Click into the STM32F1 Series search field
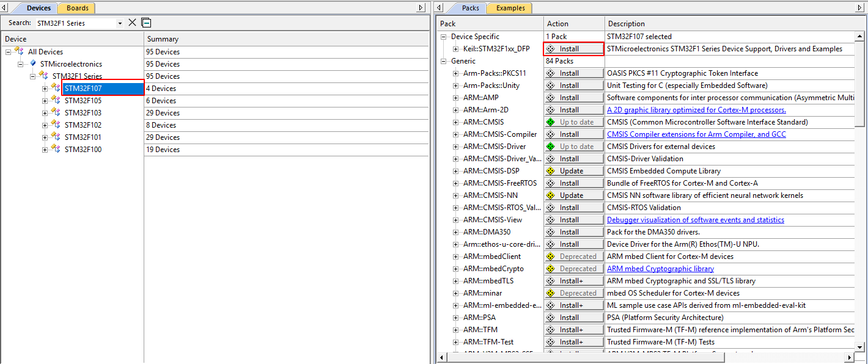 click(x=75, y=23)
